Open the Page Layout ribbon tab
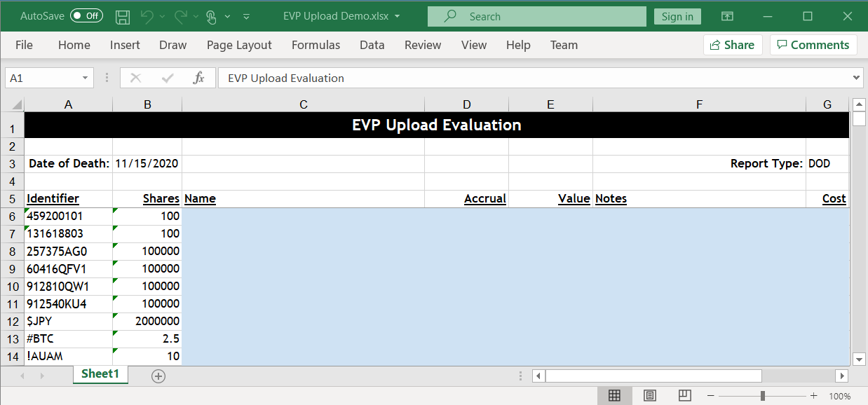 click(x=239, y=45)
